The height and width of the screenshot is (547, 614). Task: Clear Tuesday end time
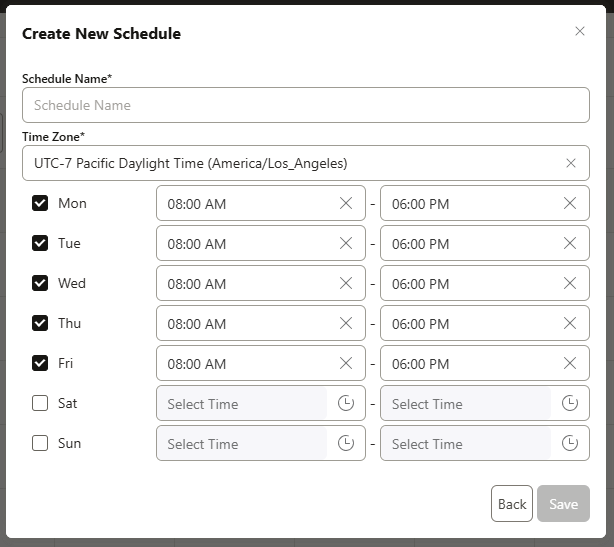pos(570,243)
